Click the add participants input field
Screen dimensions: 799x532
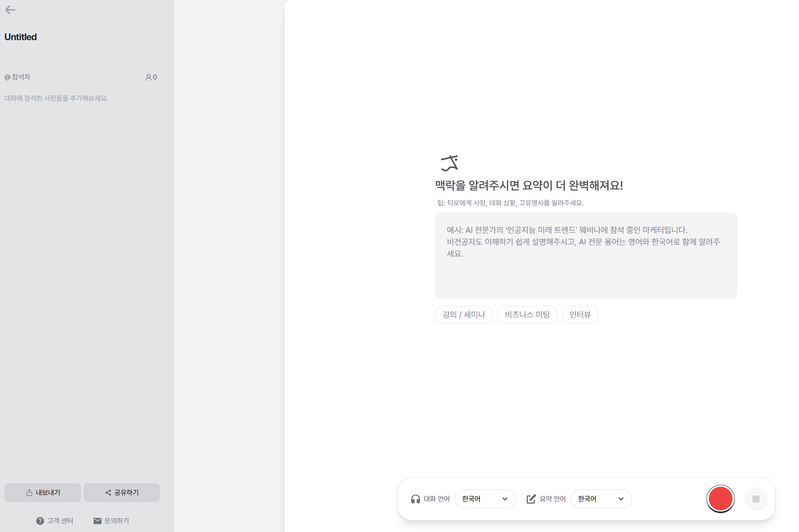click(x=82, y=98)
